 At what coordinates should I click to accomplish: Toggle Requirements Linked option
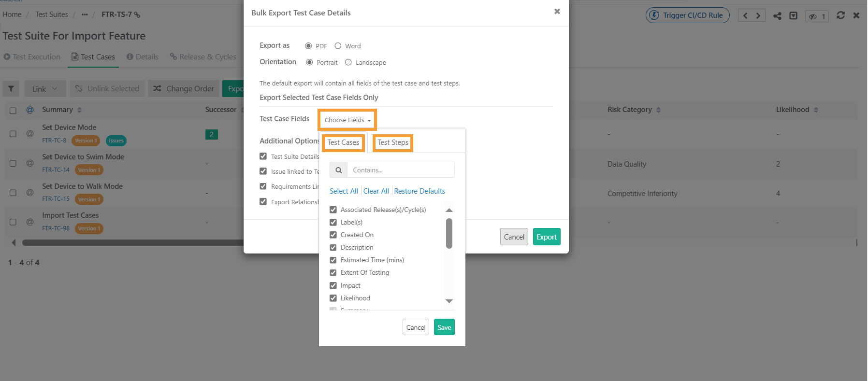(x=263, y=186)
